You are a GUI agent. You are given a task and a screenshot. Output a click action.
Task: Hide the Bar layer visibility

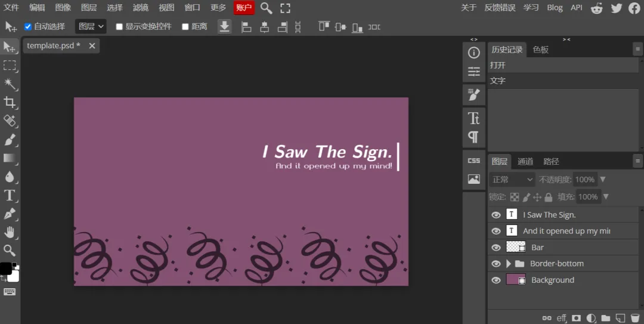click(496, 248)
